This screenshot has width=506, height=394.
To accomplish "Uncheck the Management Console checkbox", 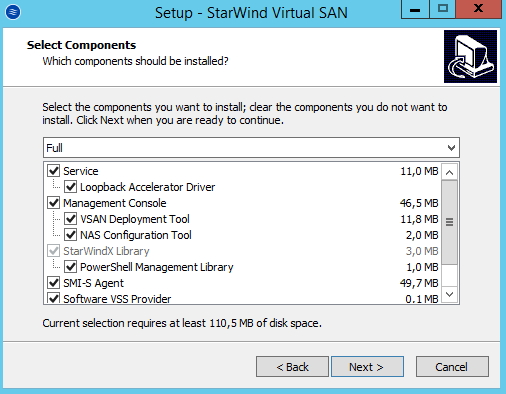I will click(x=54, y=203).
